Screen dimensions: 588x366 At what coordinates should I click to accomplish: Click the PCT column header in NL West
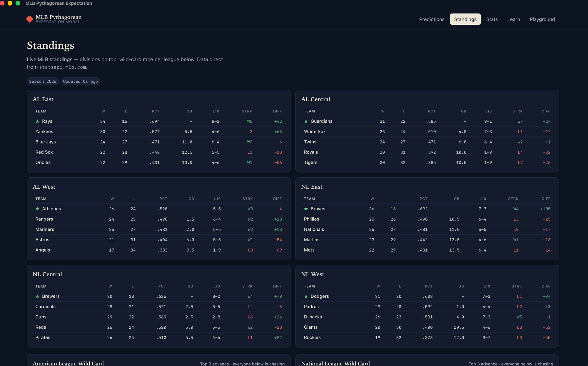pos(428,286)
